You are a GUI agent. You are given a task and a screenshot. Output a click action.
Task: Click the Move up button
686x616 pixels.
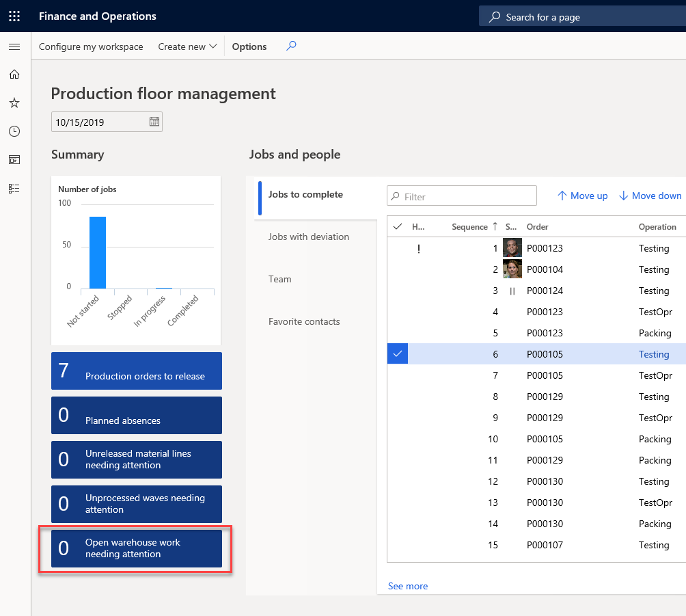pyautogui.click(x=583, y=196)
